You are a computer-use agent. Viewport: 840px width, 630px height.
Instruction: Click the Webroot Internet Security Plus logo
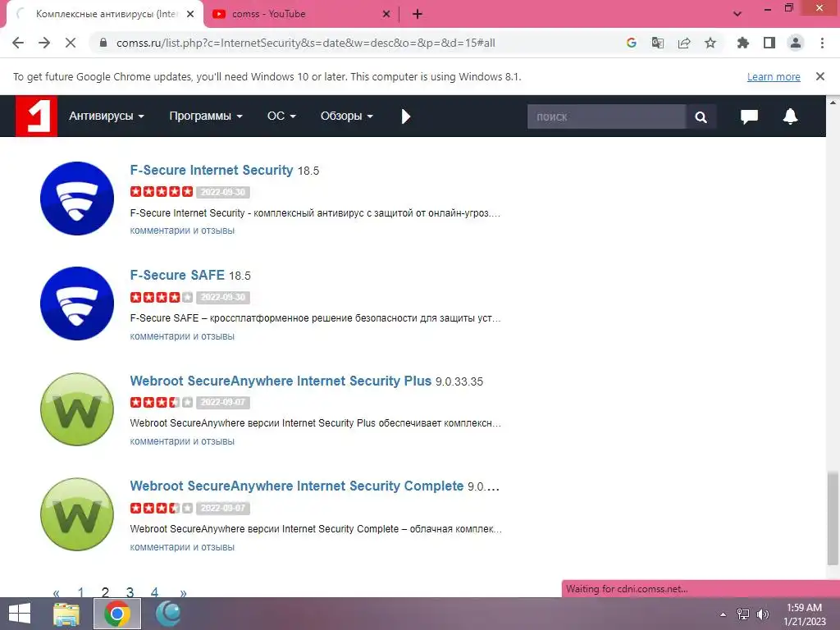pos(77,409)
